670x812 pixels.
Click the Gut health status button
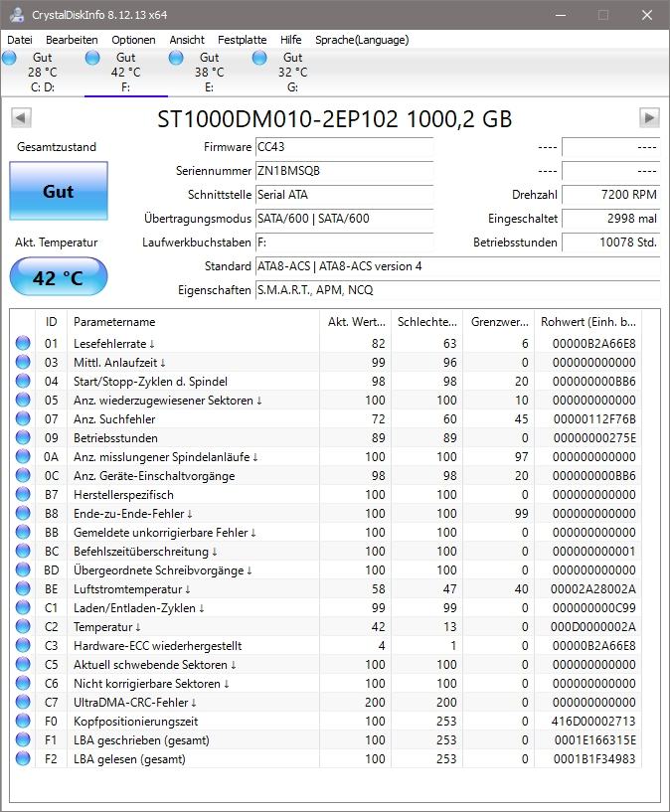tap(59, 191)
